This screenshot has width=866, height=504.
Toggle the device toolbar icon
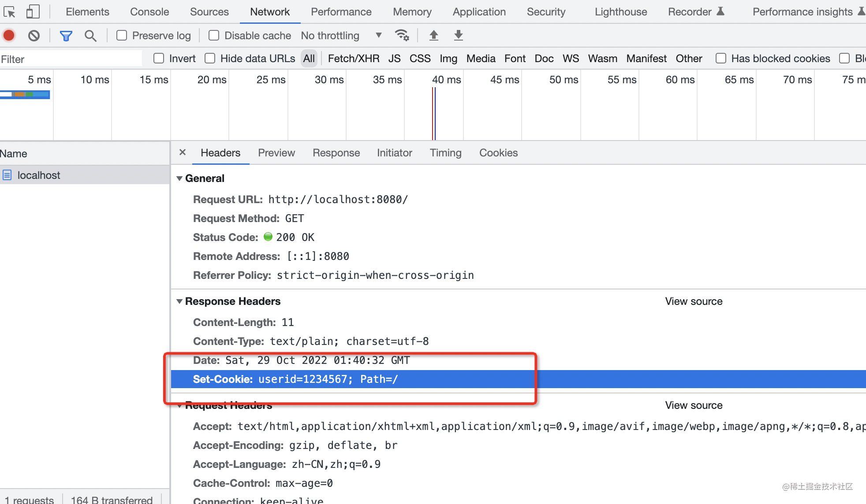point(33,12)
